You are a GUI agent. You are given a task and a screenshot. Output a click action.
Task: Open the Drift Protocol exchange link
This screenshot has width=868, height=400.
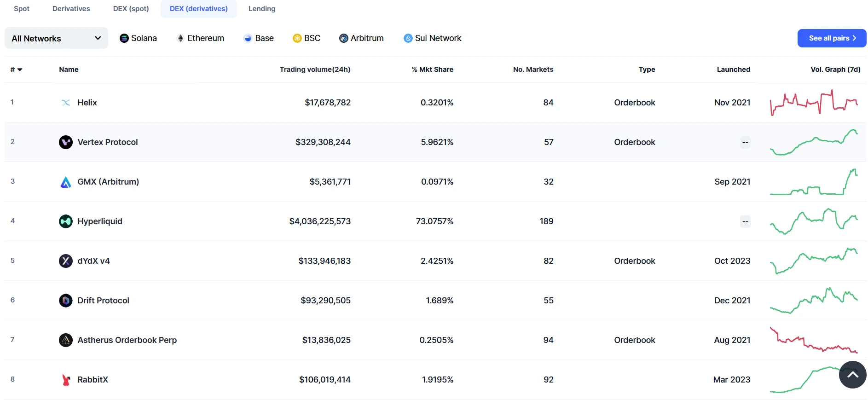[x=103, y=301]
